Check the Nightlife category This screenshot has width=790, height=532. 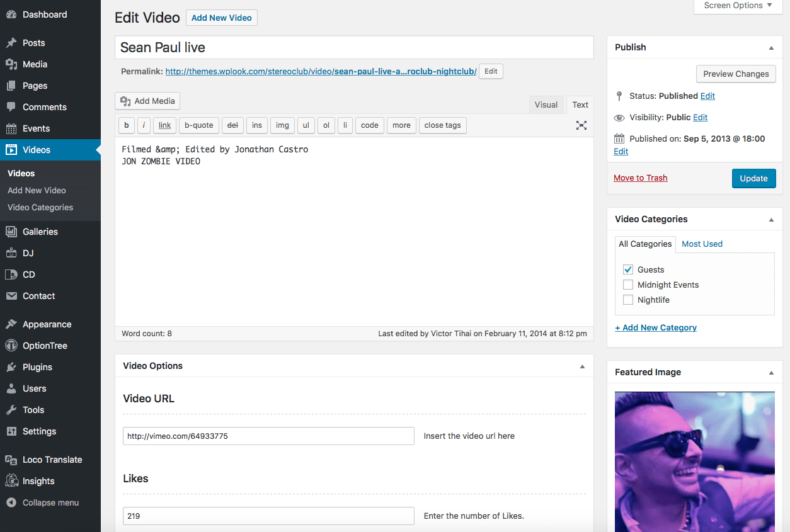(x=628, y=300)
